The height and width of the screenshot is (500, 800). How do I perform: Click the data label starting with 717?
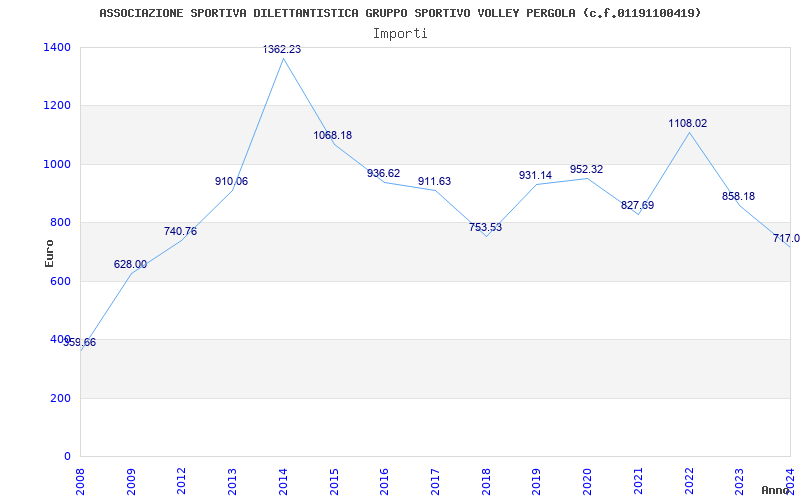[x=786, y=238]
